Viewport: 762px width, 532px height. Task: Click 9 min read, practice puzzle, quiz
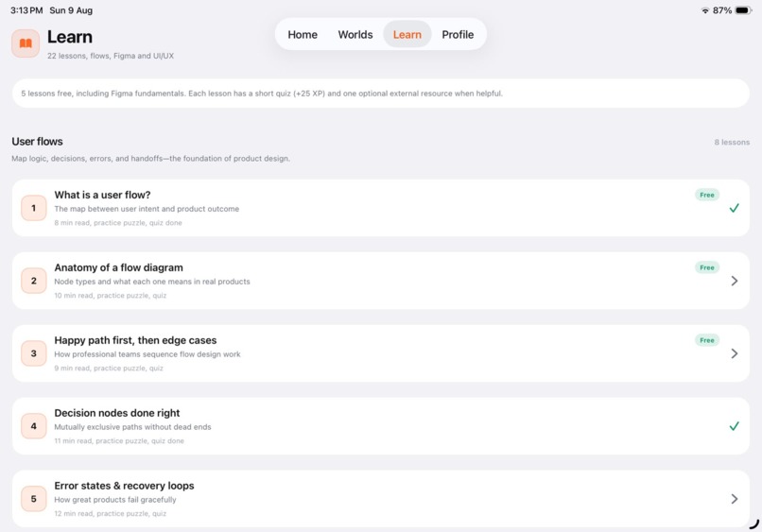point(109,369)
